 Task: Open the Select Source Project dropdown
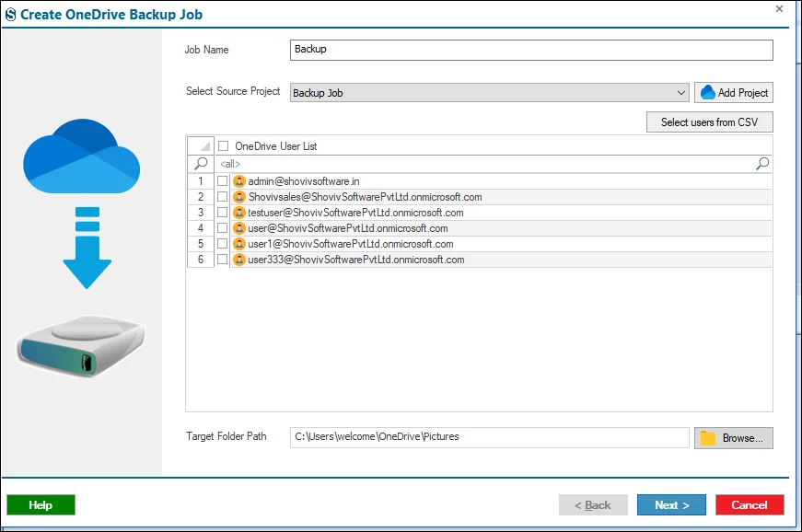(490, 93)
